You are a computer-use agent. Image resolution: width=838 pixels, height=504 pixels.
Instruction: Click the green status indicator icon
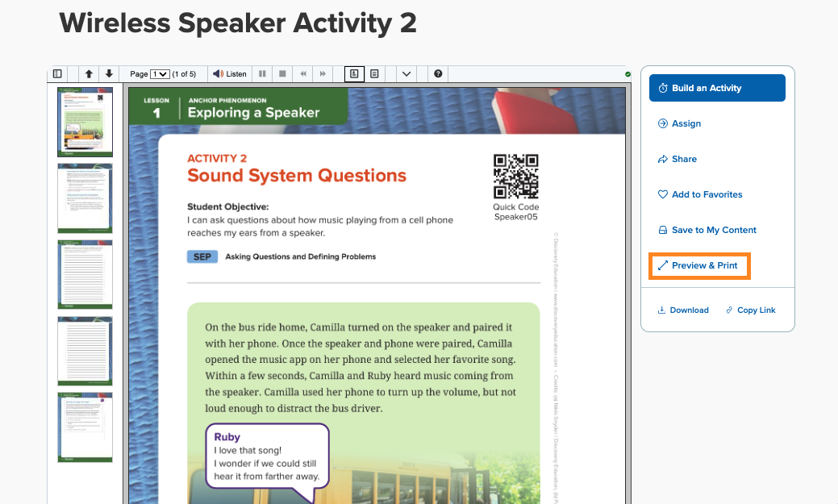click(x=628, y=74)
